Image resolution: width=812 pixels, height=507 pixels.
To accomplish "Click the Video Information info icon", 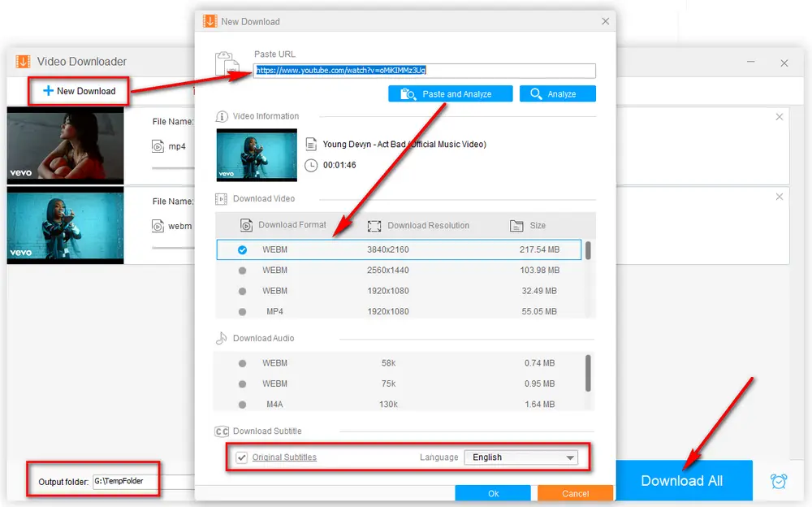I will tap(222, 116).
